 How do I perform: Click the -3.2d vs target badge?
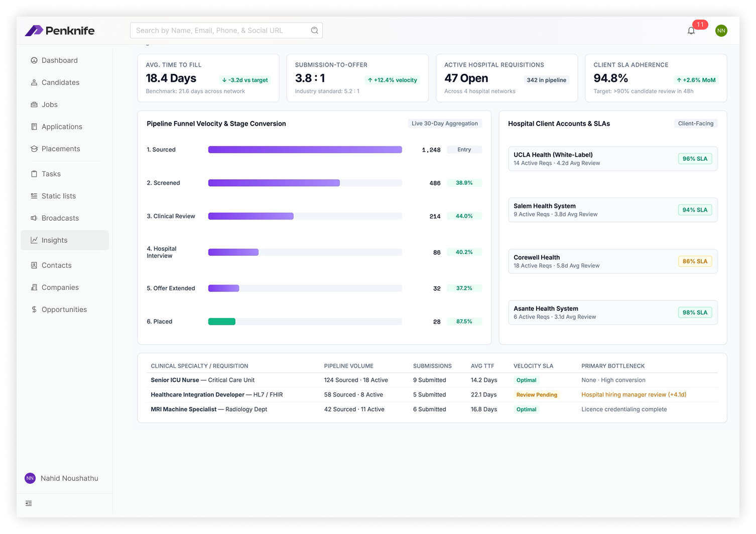pyautogui.click(x=245, y=80)
